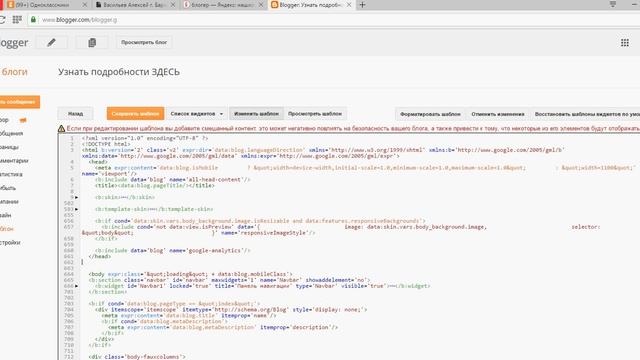Click the Просмотреть блог button
The width and height of the screenshot is (640, 360).
click(x=144, y=42)
